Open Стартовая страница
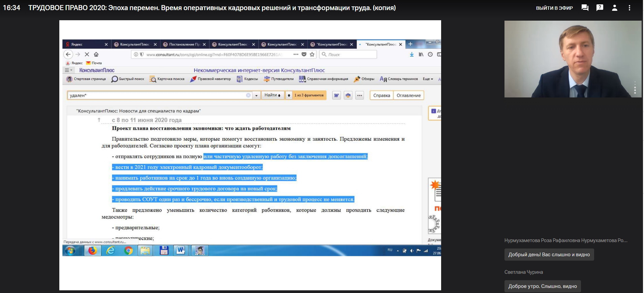This screenshot has width=644, height=293. point(86,79)
